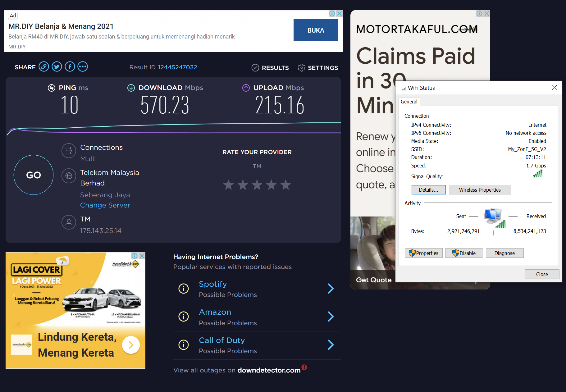
Task: Click BUKA on MR.DIY ad
Action: 316,30
